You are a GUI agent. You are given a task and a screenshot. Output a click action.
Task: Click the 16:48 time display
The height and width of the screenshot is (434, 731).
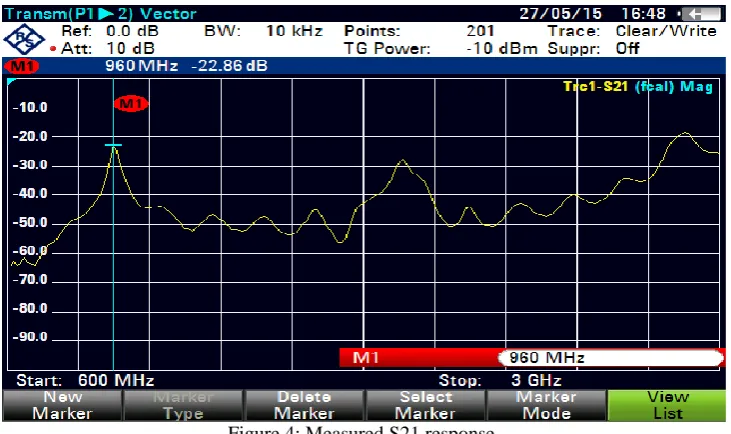tap(643, 14)
